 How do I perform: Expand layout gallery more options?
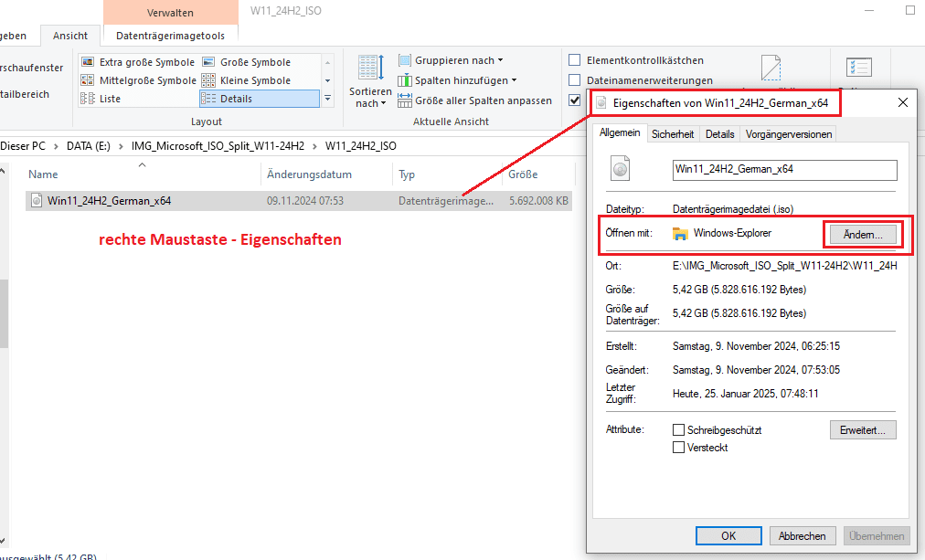pyautogui.click(x=328, y=99)
